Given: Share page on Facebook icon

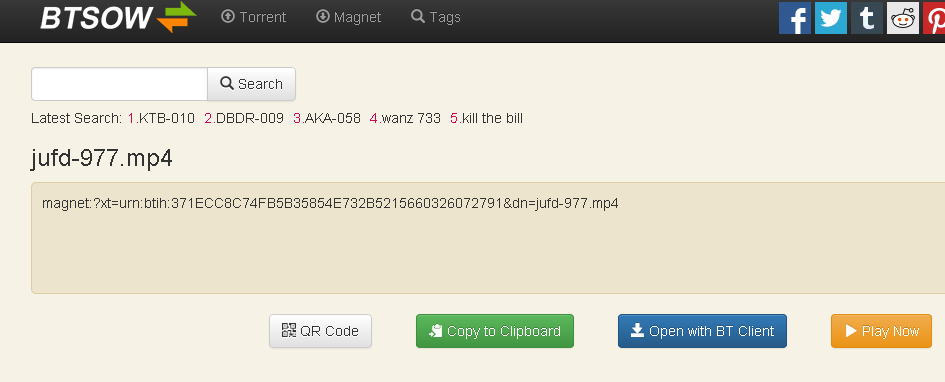Looking at the screenshot, I should coord(794,18).
